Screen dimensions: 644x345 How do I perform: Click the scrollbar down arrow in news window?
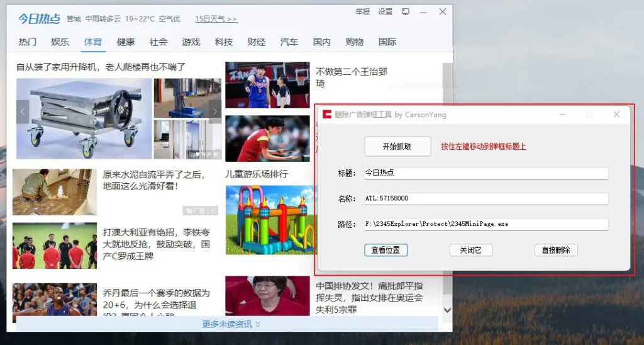447,310
